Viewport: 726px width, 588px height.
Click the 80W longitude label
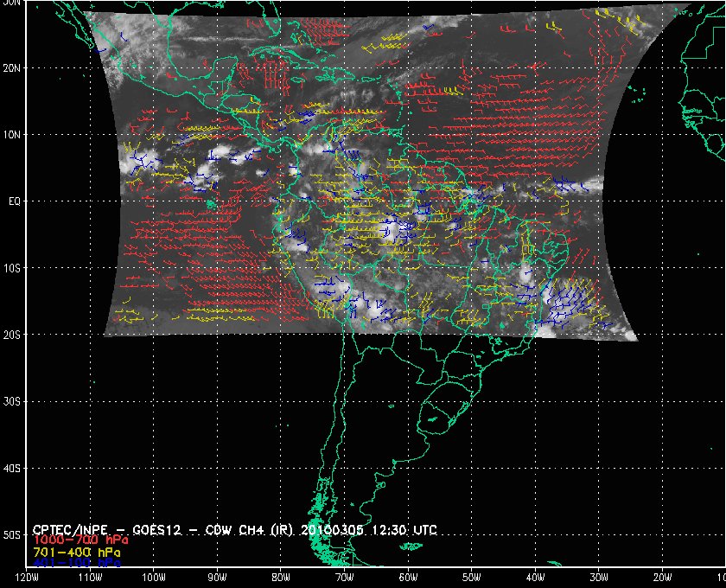click(281, 578)
